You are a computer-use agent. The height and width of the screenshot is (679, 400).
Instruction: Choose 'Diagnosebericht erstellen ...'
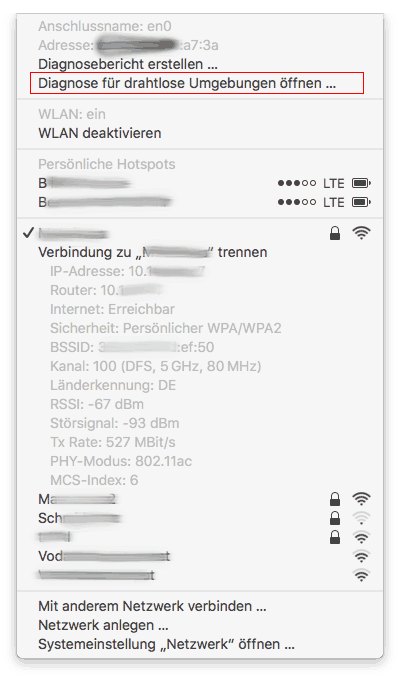[x=128, y=64]
